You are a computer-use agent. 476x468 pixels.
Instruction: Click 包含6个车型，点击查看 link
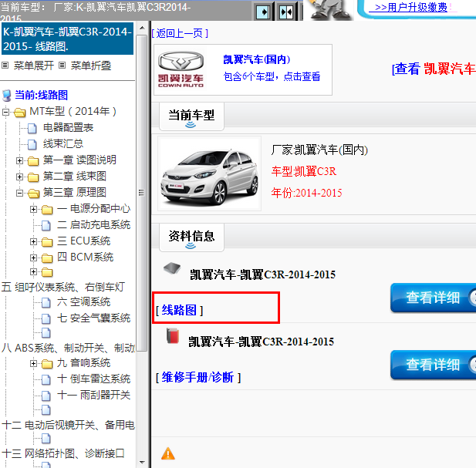[x=272, y=76]
